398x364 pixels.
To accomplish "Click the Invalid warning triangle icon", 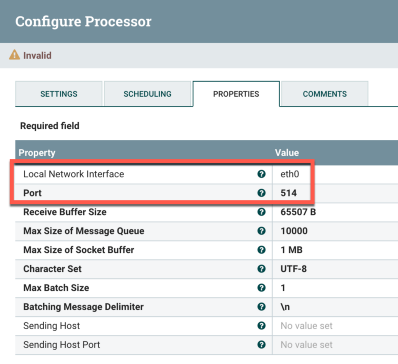I will [x=14, y=55].
